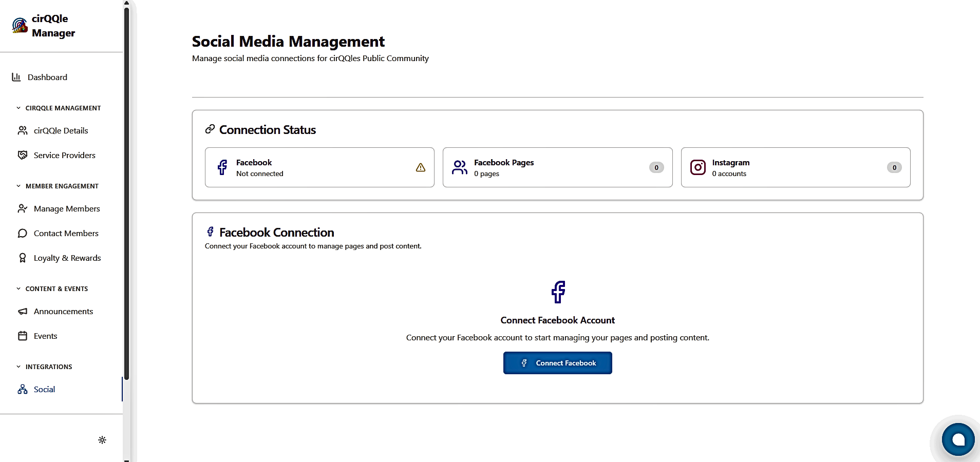Click the 'Connection Status' heading text
The width and height of the screenshot is (980, 462).
pos(268,130)
